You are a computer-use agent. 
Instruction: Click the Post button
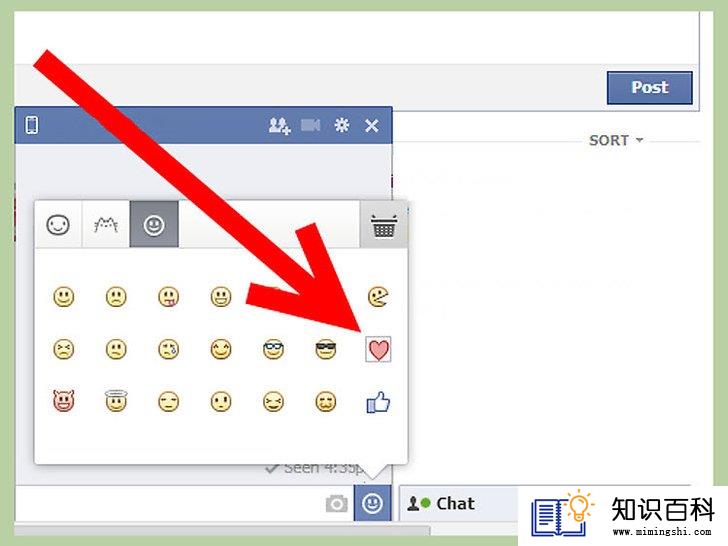(650, 87)
